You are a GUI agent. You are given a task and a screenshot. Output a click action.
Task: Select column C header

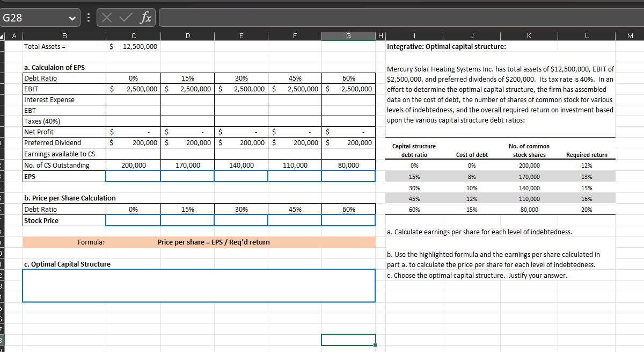click(x=133, y=36)
